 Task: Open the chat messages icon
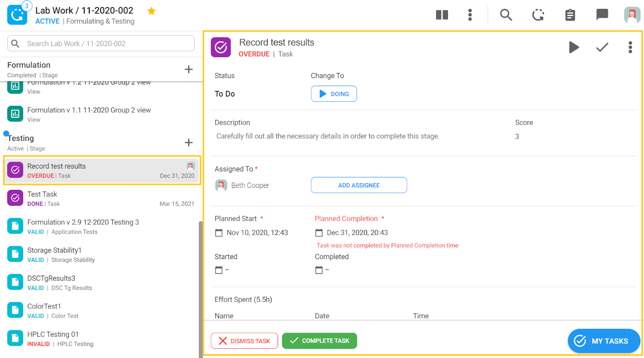(x=602, y=14)
